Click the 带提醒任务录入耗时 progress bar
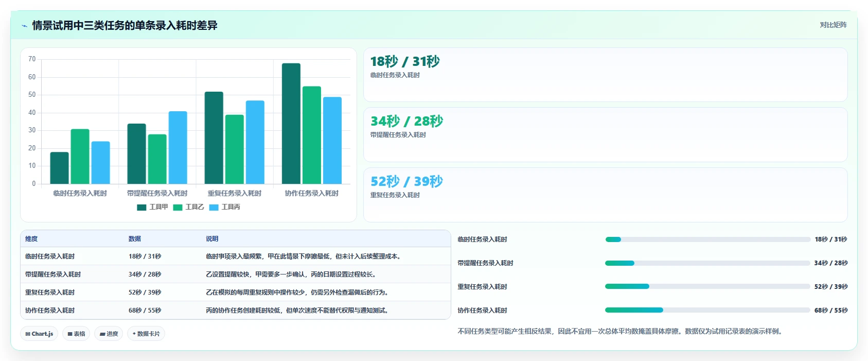This screenshot has height=361, width=868. tap(707, 263)
